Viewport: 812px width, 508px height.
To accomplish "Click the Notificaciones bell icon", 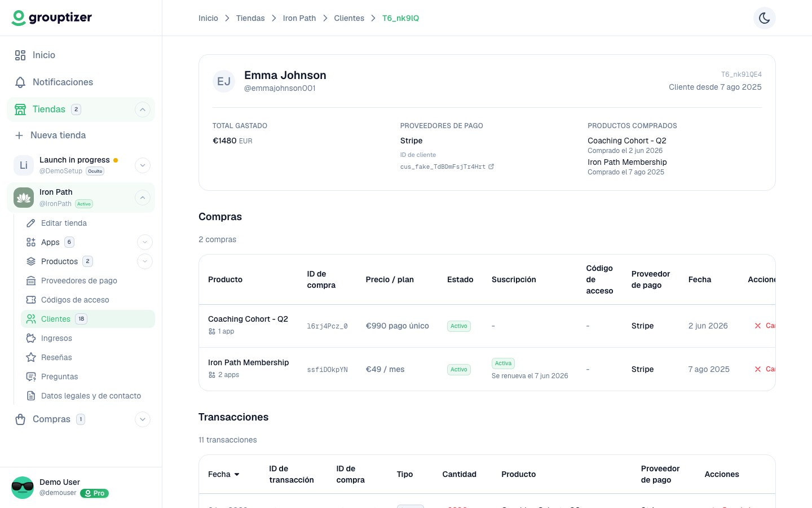I will pyautogui.click(x=20, y=82).
